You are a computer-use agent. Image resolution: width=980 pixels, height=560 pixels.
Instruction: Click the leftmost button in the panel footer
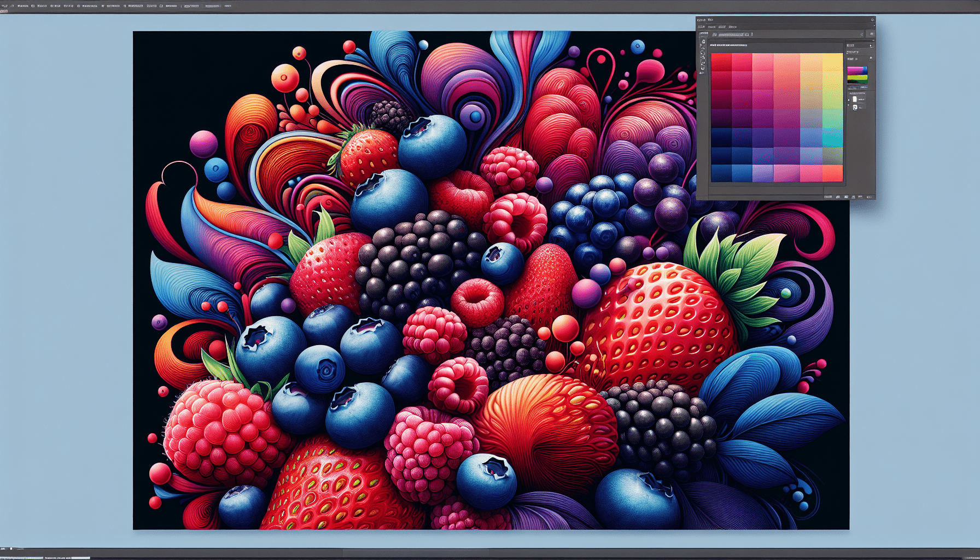(x=828, y=197)
